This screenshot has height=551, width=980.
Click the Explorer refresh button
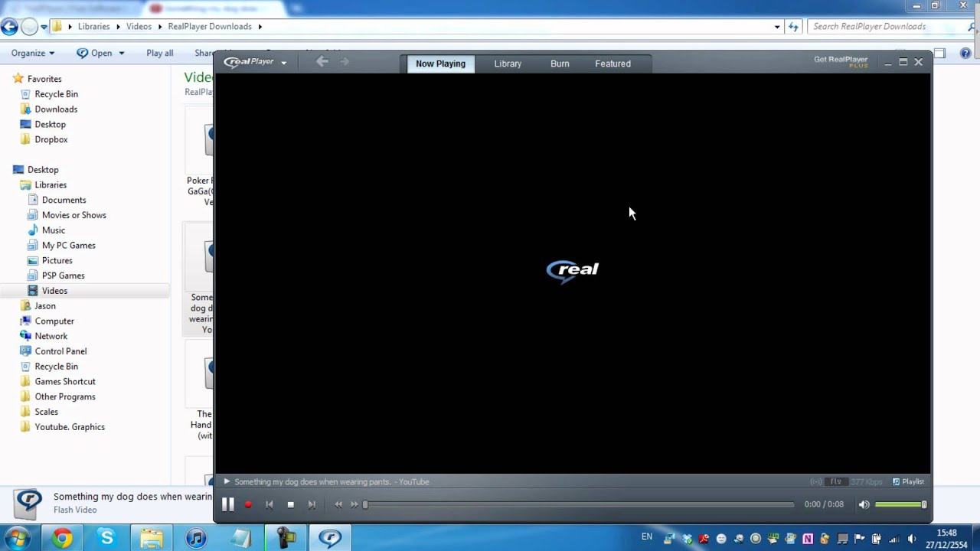click(x=793, y=27)
